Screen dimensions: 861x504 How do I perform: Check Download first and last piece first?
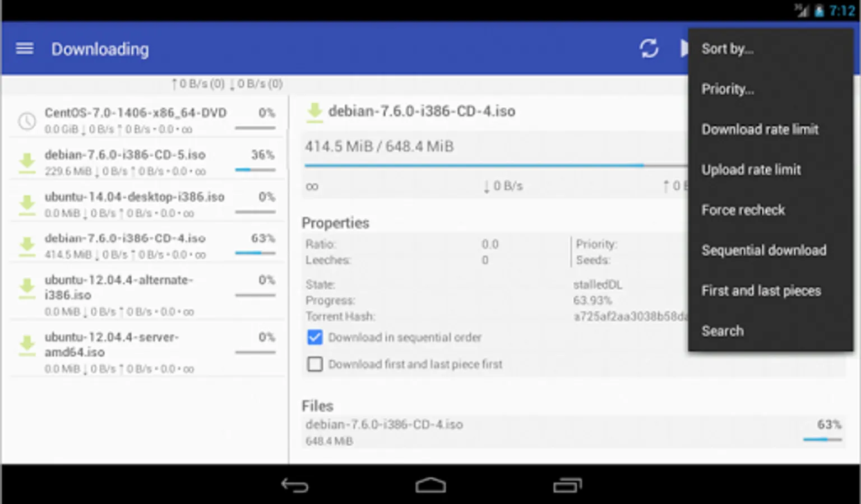tap(315, 364)
